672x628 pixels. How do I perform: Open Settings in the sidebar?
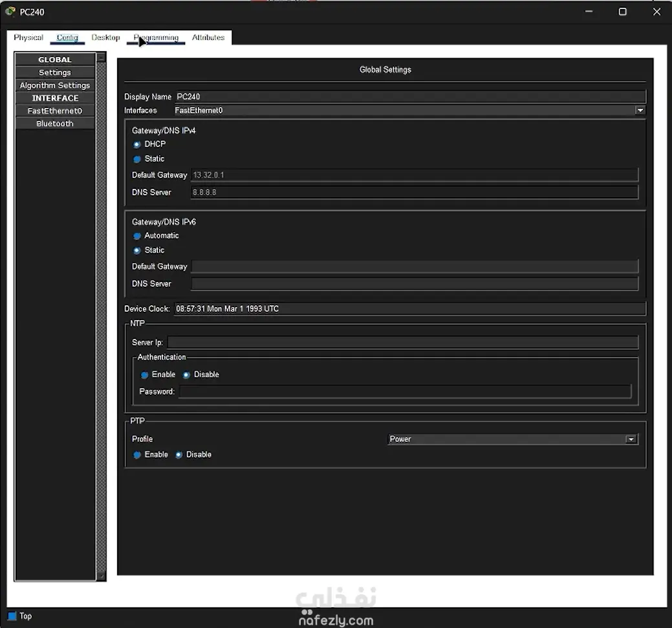pos(55,72)
